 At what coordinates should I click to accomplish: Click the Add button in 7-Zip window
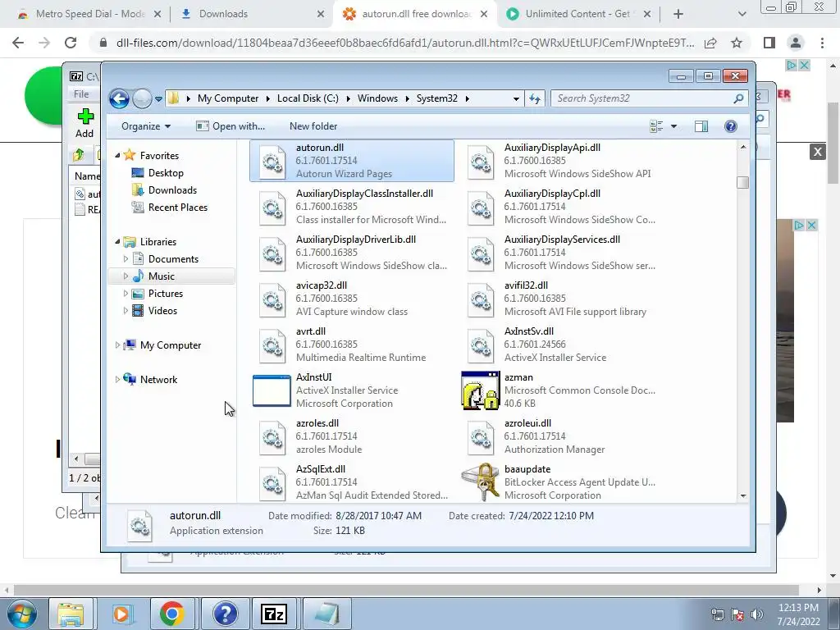coord(84,123)
